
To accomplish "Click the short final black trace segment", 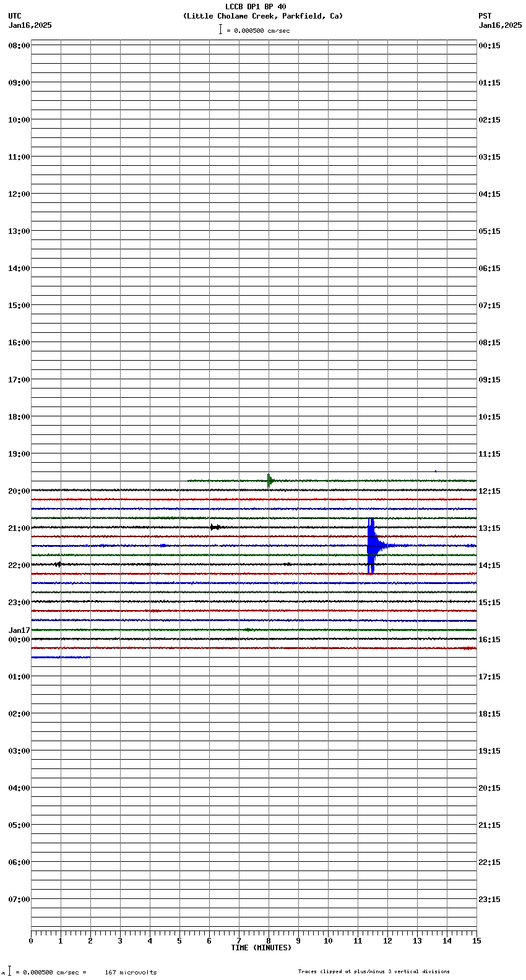I will [x=61, y=657].
